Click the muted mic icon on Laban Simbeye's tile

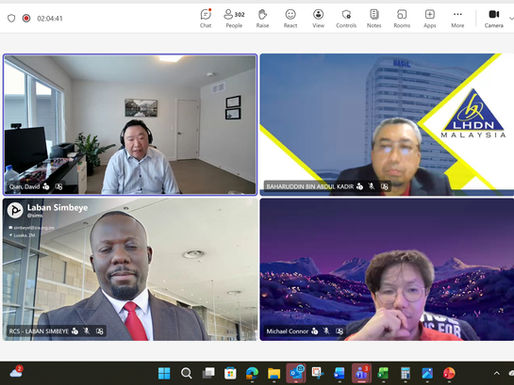(x=87, y=331)
